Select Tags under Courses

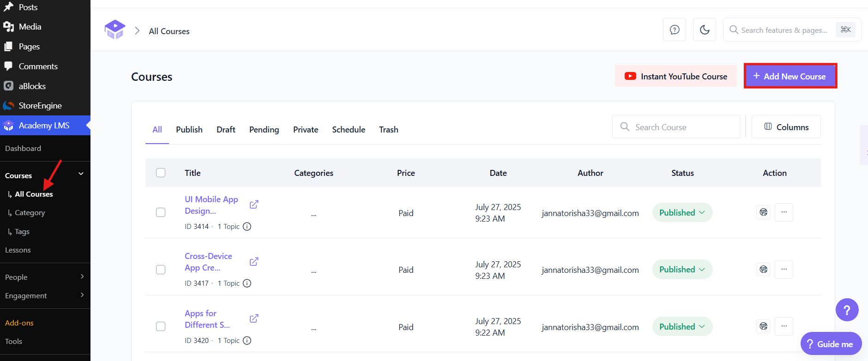(22, 232)
